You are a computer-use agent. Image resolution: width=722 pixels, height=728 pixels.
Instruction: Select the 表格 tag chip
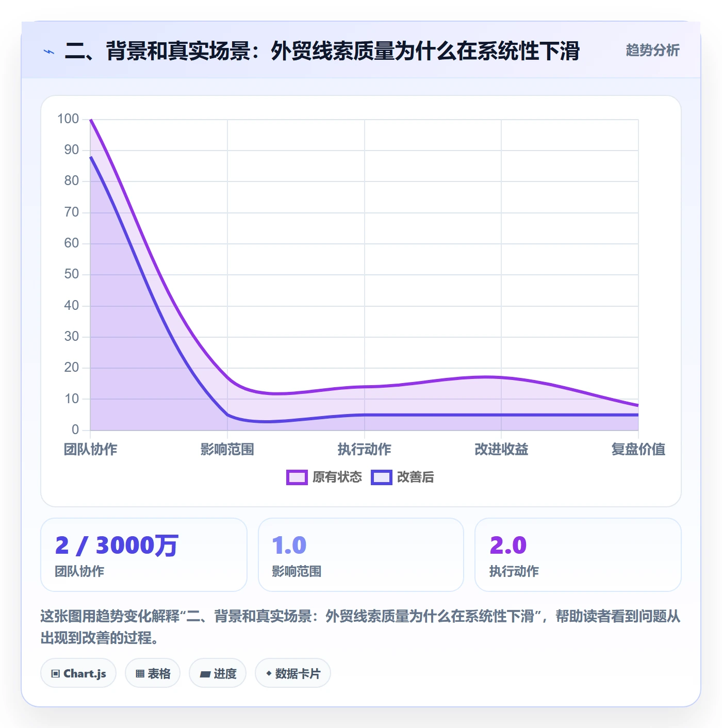153,673
